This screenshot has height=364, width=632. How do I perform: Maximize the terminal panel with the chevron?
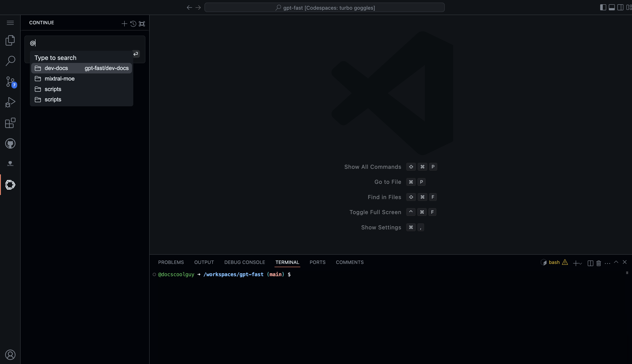tap(616, 262)
